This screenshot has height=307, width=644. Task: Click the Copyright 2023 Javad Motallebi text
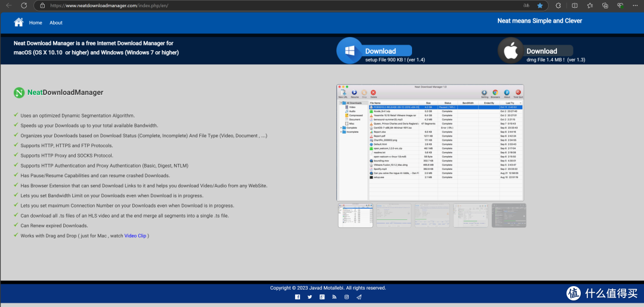(328, 288)
